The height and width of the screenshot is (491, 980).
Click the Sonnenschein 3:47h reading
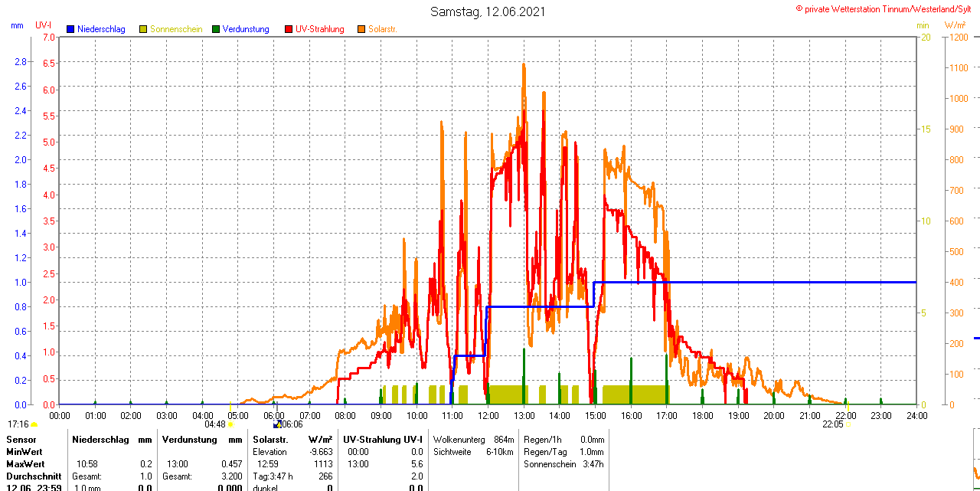[x=592, y=464]
